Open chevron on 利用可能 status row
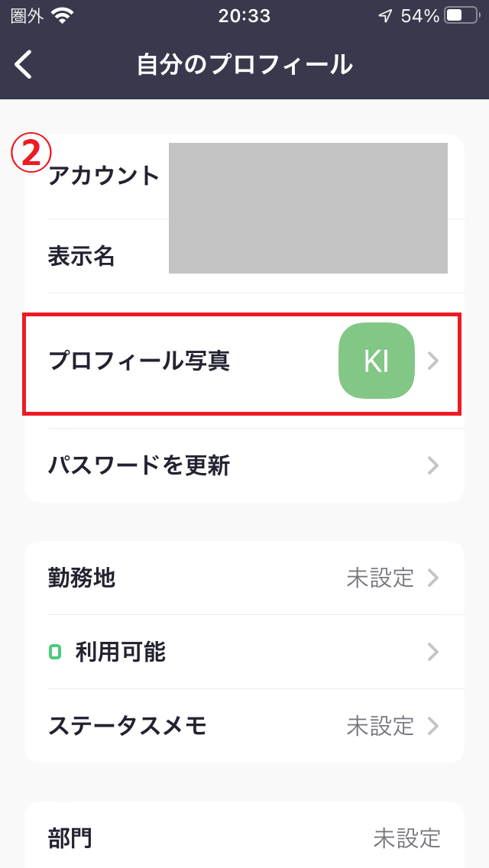Image resolution: width=489 pixels, height=868 pixels. tap(433, 652)
